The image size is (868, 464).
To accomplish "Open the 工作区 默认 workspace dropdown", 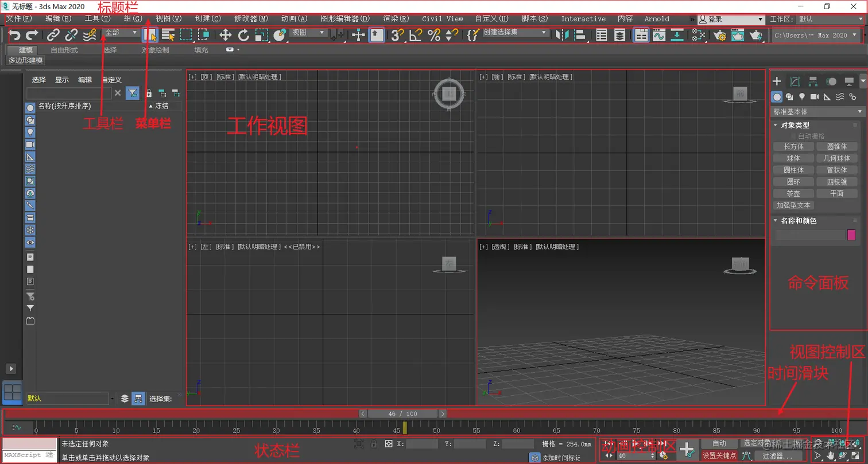I will [x=831, y=19].
